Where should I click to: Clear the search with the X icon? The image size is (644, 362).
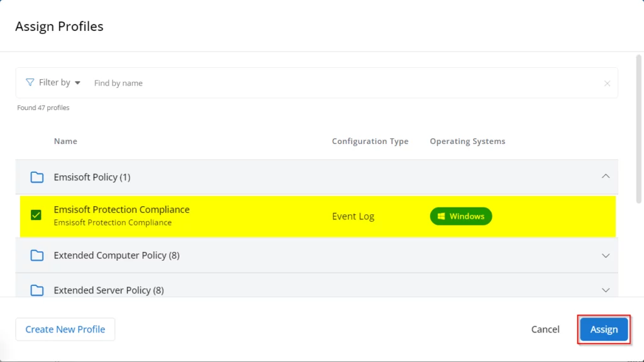click(607, 83)
